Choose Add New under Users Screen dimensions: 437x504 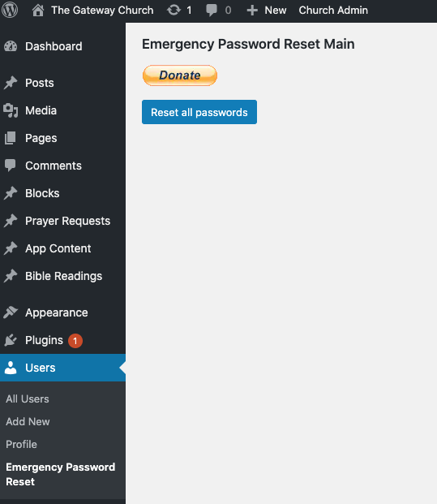(x=28, y=422)
